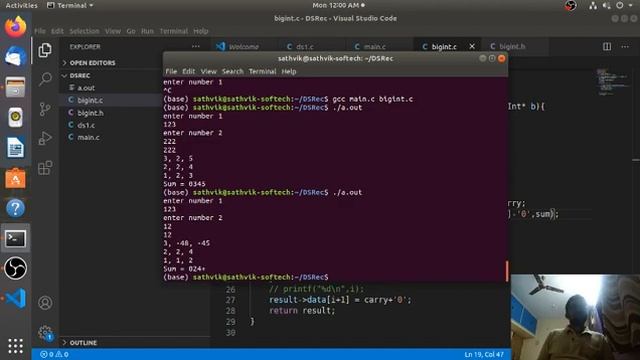Open the Run menu in VS Code
Screen dimensions: 640x360
(x=147, y=31)
